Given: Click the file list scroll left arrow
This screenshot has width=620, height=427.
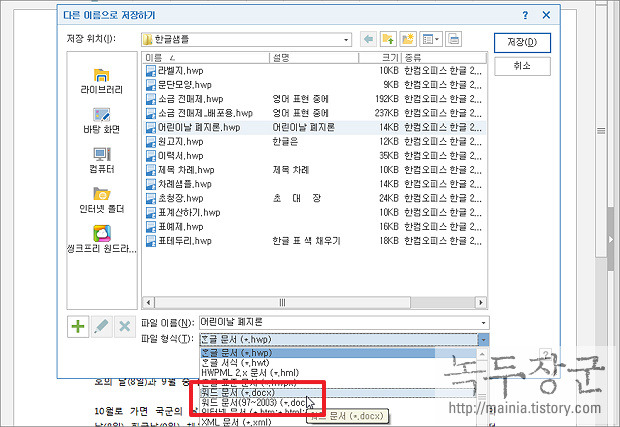Looking at the screenshot, I should coord(148,303).
